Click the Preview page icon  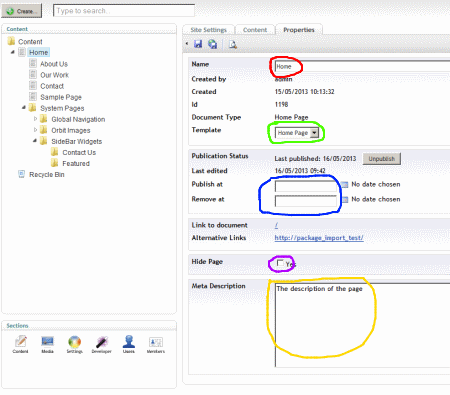[x=233, y=44]
